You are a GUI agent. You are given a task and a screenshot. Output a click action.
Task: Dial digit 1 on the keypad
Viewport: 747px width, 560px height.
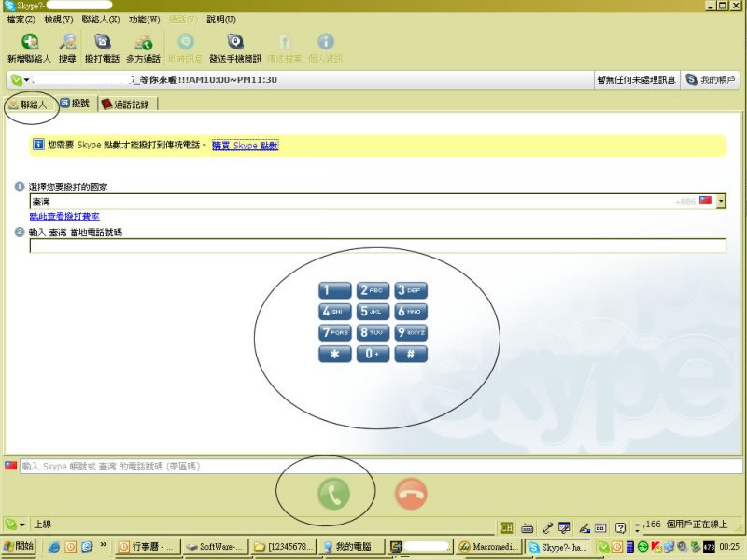click(x=335, y=290)
